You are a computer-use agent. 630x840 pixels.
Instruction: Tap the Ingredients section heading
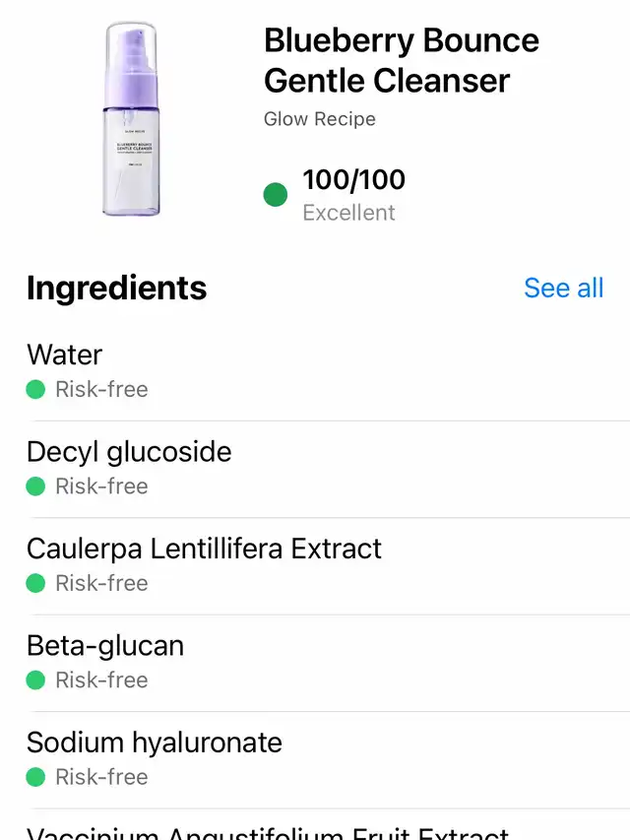tap(117, 289)
